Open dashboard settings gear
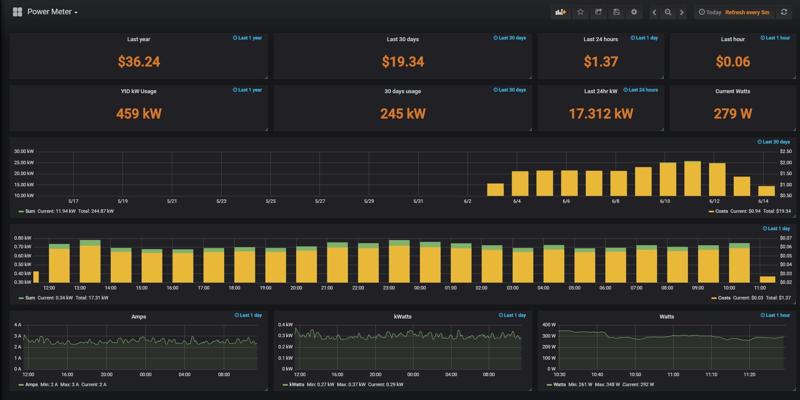This screenshot has width=800, height=400. [634, 12]
